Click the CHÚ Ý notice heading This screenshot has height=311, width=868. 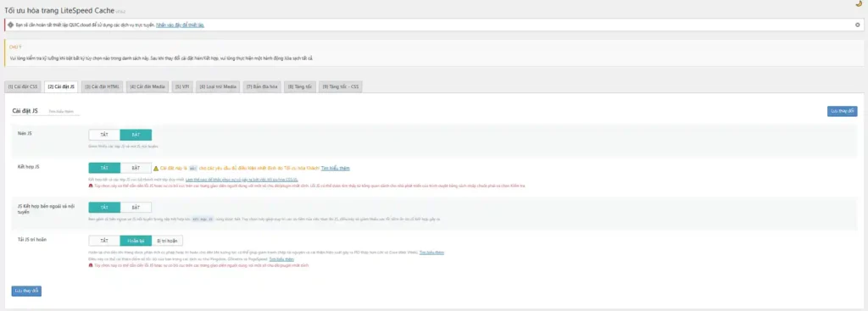(15, 47)
